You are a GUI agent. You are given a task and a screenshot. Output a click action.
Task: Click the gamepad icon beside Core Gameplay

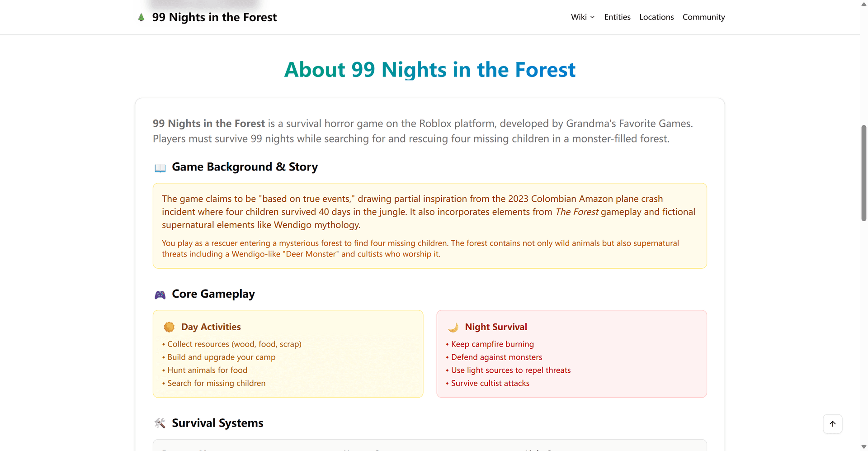160,294
